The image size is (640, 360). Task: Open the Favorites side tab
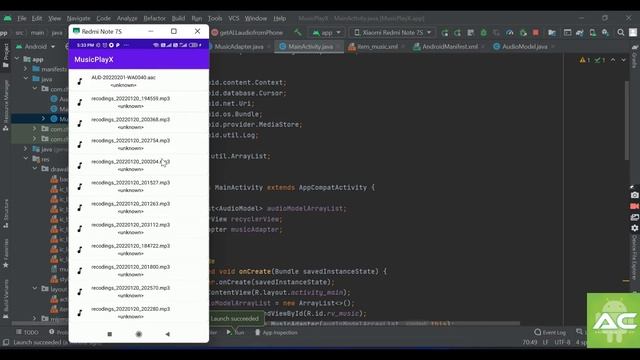6,253
